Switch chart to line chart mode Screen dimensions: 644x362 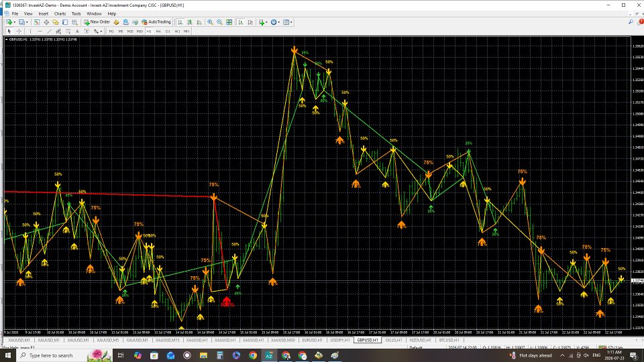(199, 22)
